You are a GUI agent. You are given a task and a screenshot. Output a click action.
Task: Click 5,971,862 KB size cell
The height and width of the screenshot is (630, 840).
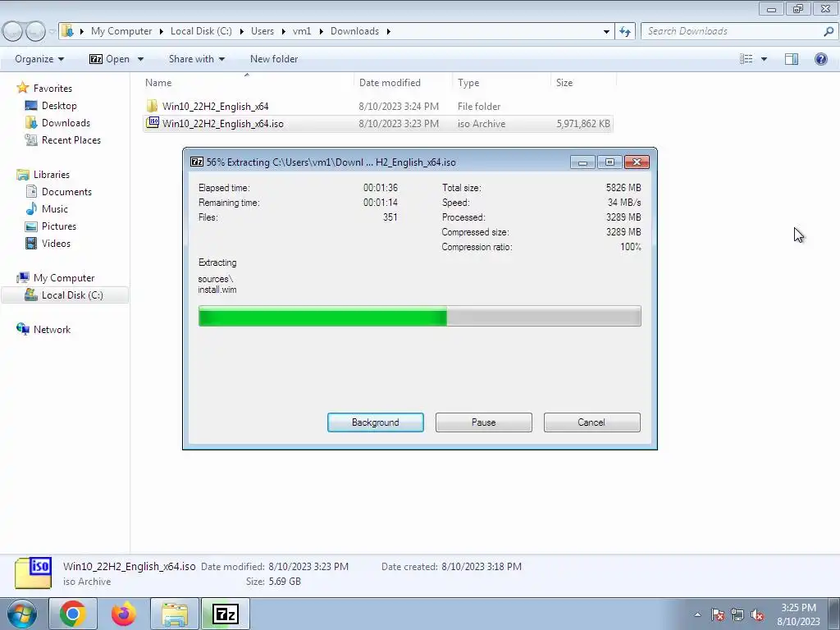pyautogui.click(x=583, y=124)
